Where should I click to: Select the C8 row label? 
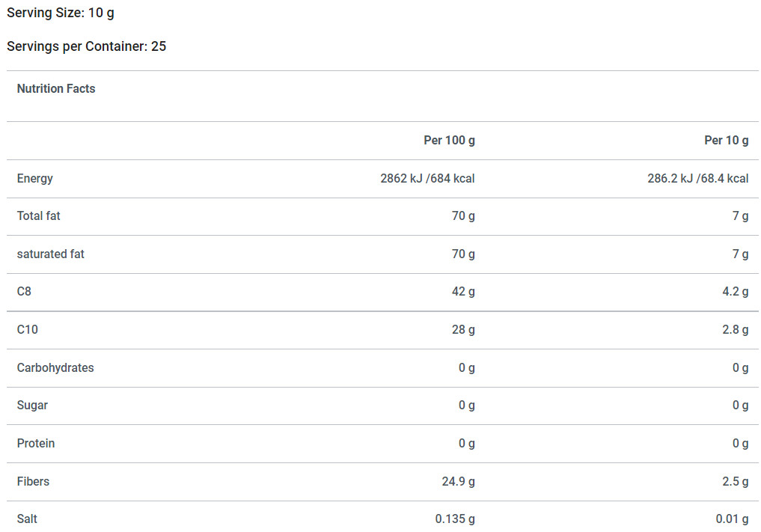pyautogui.click(x=24, y=291)
